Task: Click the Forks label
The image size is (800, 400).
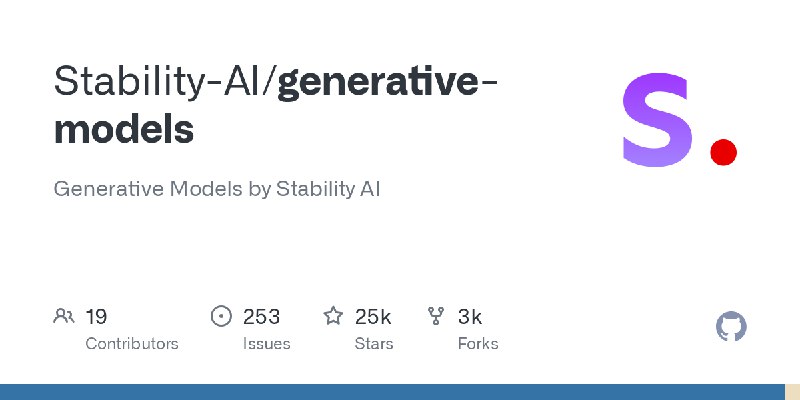Action: pyautogui.click(x=478, y=344)
